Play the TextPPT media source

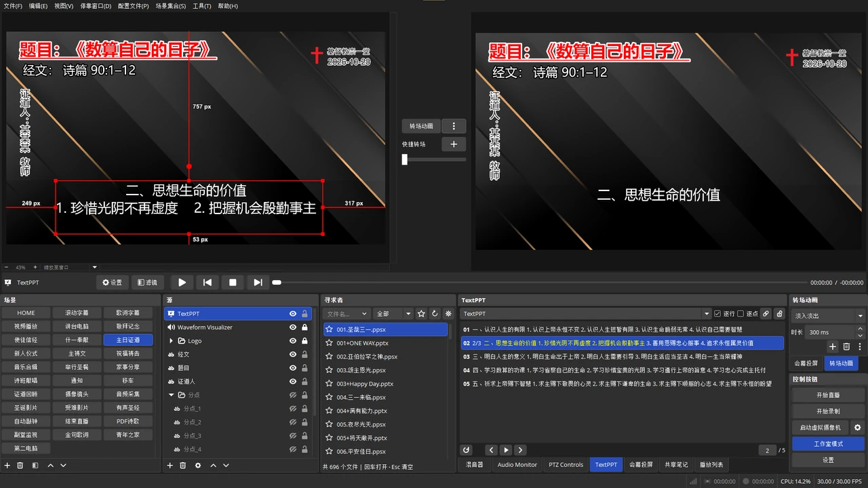[x=182, y=282]
